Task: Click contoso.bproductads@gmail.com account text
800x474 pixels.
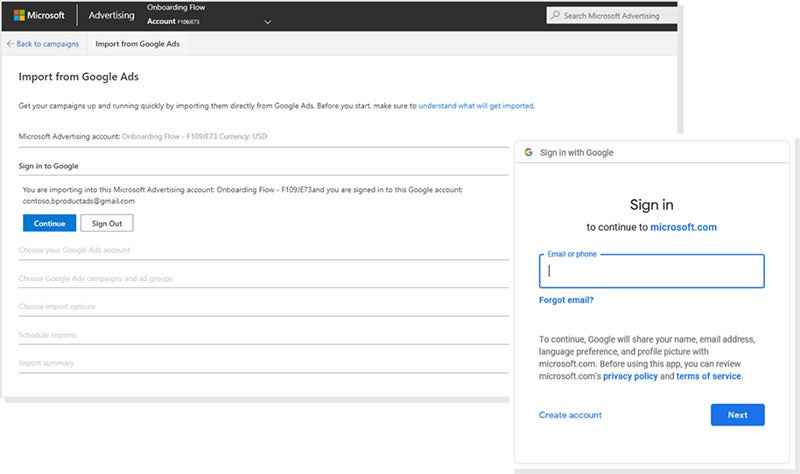Action: pos(79,201)
